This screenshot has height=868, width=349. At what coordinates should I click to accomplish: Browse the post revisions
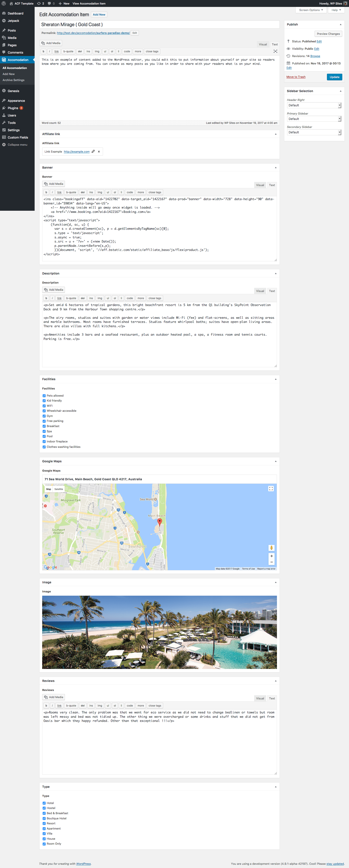[315, 56]
